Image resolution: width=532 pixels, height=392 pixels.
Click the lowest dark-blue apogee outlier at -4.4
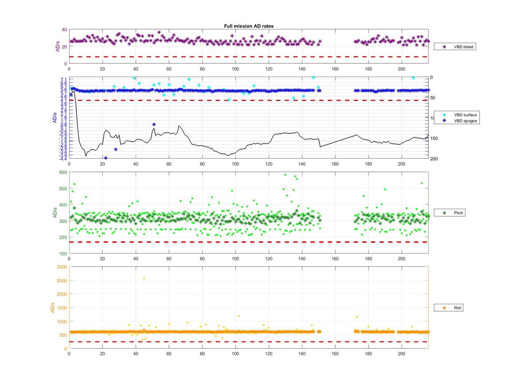click(x=106, y=158)
